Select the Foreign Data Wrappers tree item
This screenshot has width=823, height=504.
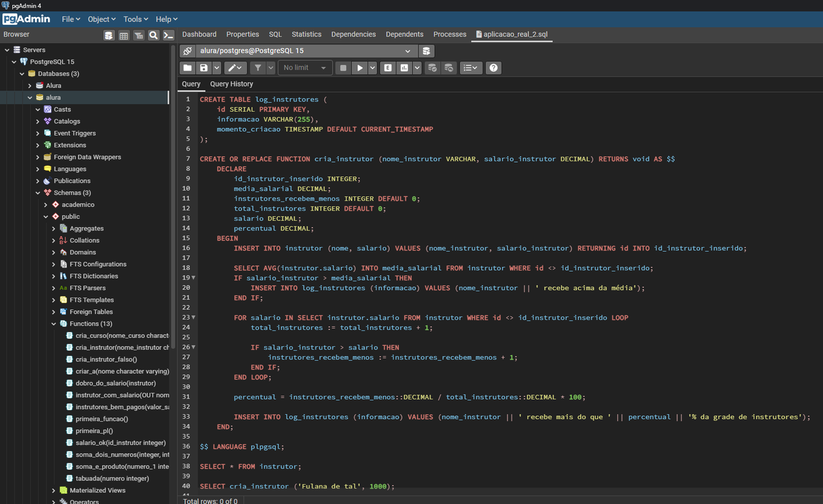87,157
